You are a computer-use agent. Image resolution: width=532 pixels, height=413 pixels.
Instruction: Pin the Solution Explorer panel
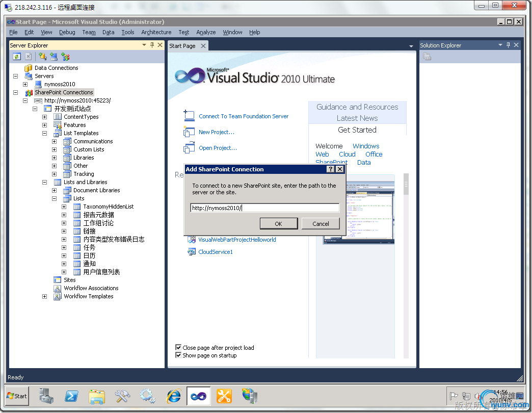pos(508,45)
